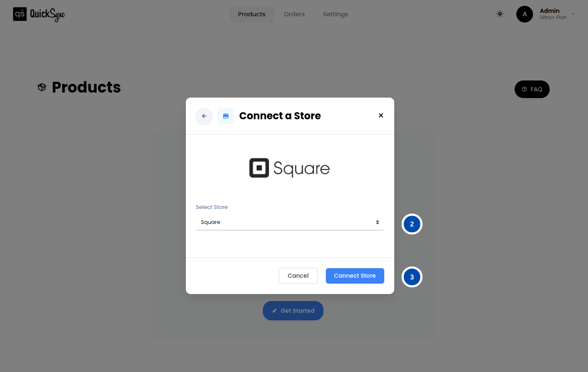Click the Admin avatar circle
Viewport: 588px width, 372px height.
pyautogui.click(x=524, y=14)
